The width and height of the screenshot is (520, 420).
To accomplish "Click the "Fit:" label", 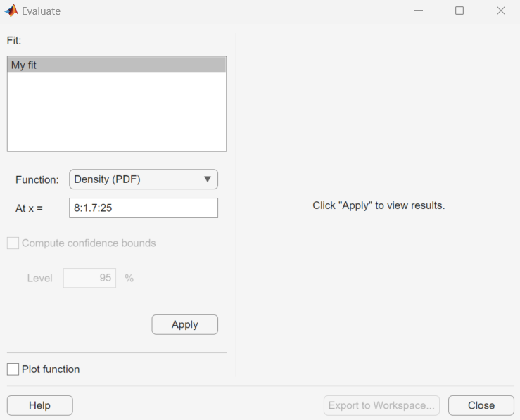I will click(x=14, y=40).
